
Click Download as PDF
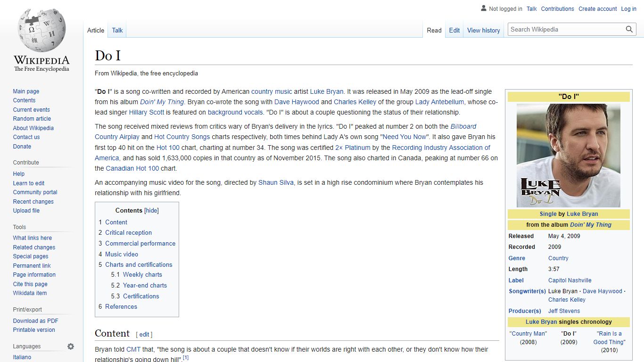pos(35,321)
